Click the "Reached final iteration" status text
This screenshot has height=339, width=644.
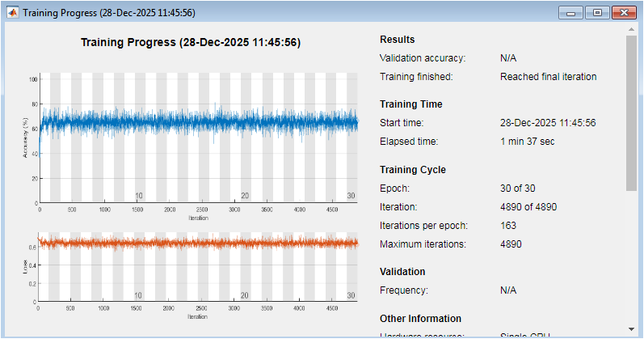(x=548, y=77)
